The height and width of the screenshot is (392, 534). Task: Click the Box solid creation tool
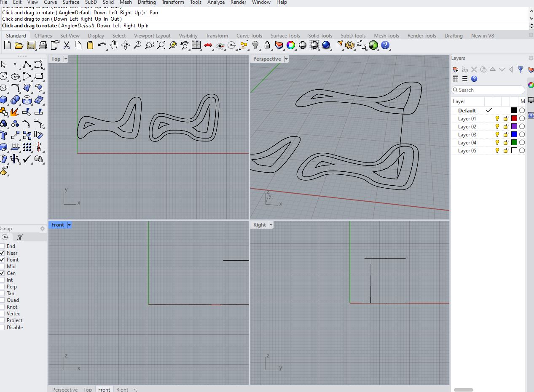click(4, 100)
